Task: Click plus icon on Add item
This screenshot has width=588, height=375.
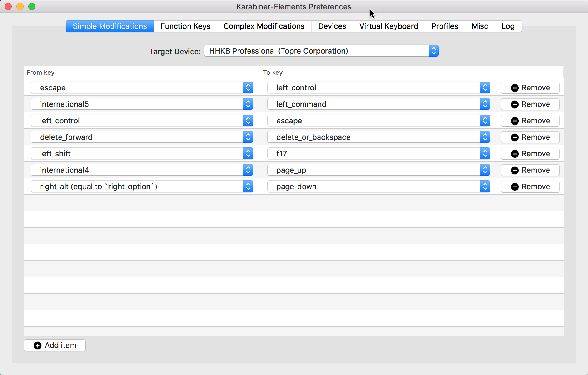Action: [x=38, y=346]
